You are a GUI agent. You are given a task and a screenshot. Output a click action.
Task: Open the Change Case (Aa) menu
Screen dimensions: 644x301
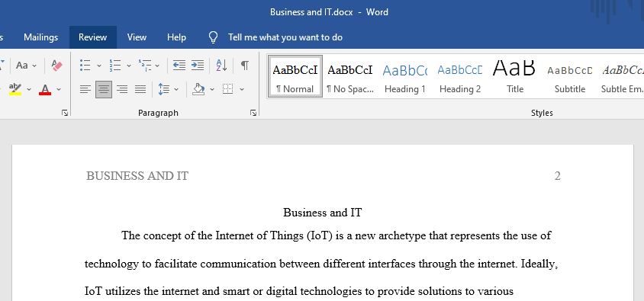(x=22, y=66)
